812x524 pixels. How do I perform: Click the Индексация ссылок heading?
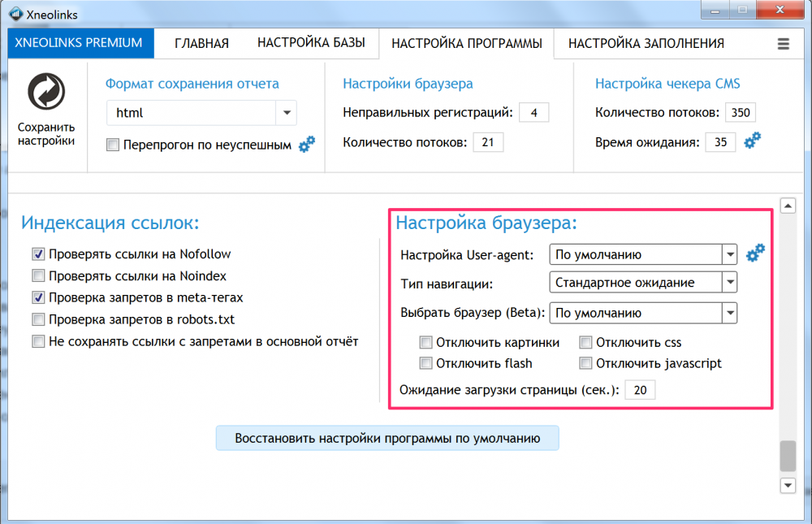coord(110,223)
